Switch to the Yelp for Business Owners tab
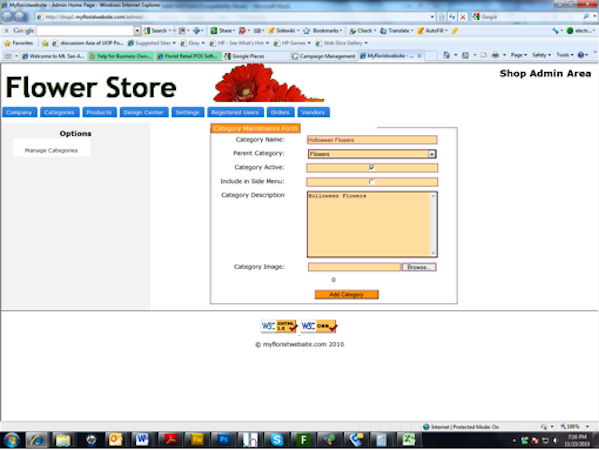599x450 pixels. tap(121, 56)
